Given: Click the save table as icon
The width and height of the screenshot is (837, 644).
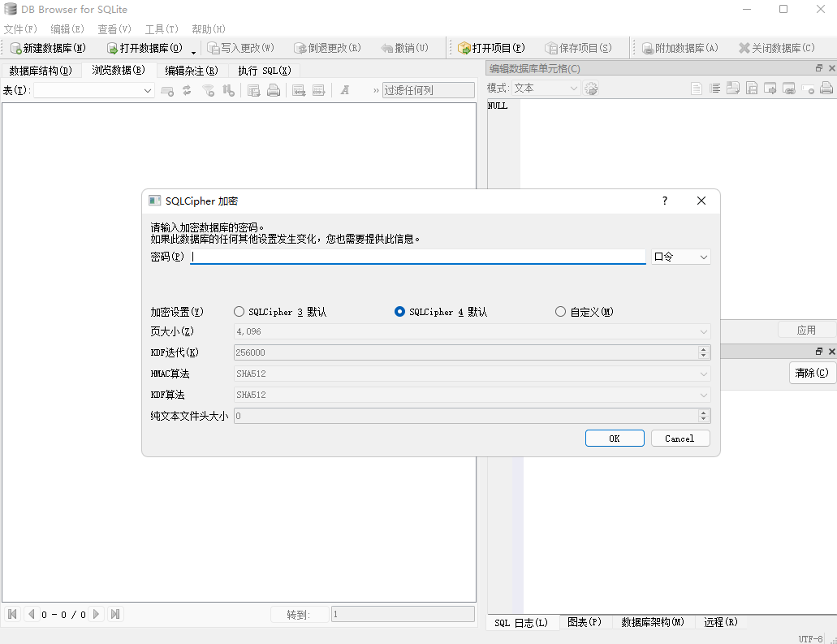Looking at the screenshot, I should (x=253, y=91).
